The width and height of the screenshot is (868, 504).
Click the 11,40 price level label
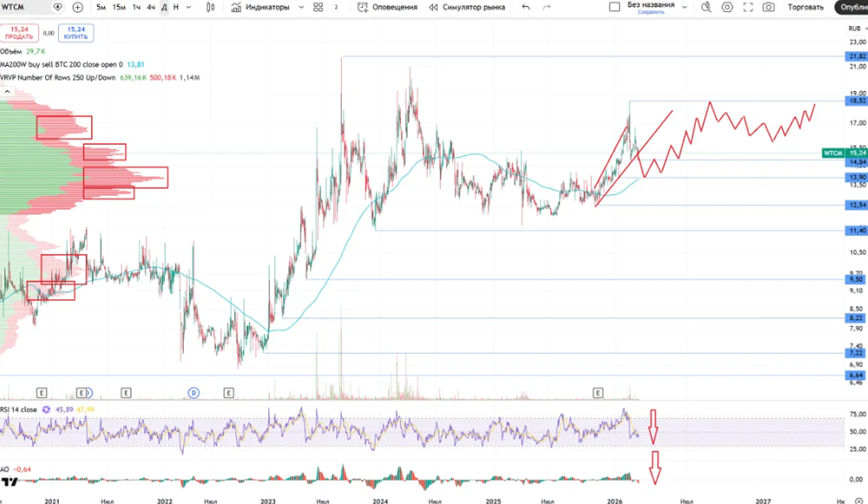[857, 230]
